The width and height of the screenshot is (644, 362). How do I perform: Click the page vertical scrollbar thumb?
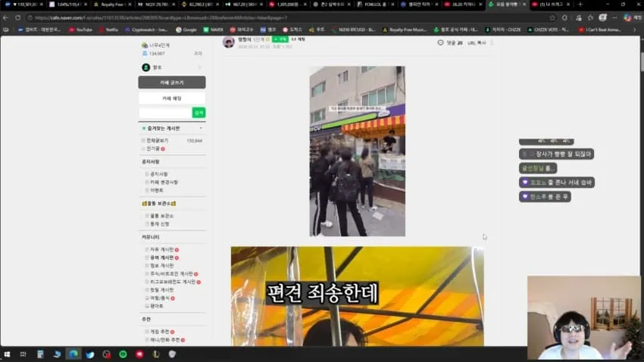(x=642, y=61)
